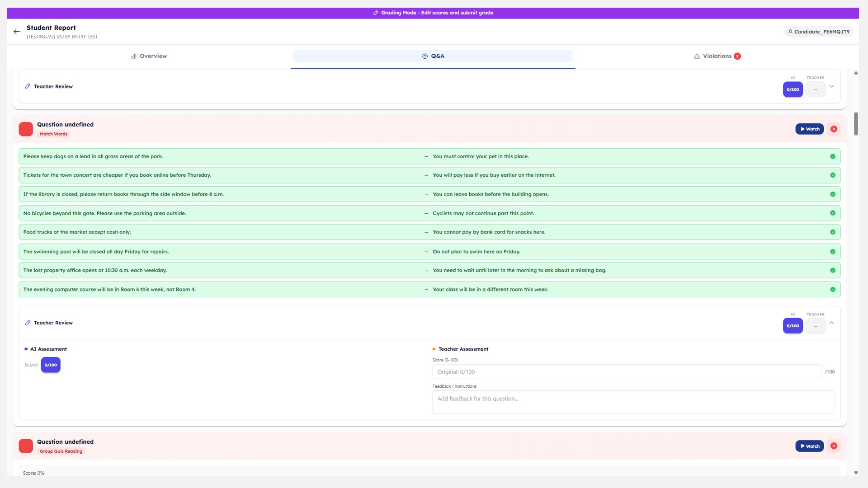Click AI 0/100 badge in Match Words review header
This screenshot has width=868, height=488.
[793, 326]
